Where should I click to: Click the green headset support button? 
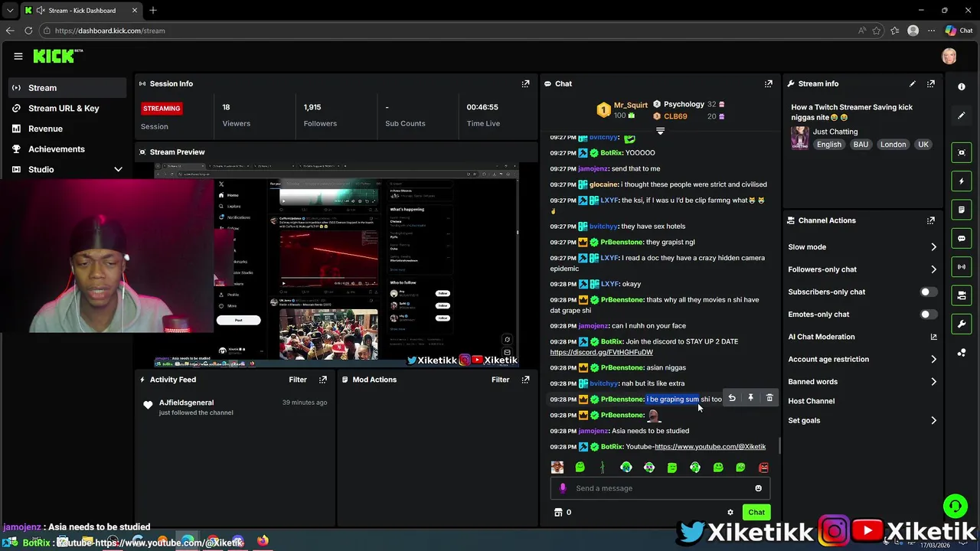tap(955, 506)
